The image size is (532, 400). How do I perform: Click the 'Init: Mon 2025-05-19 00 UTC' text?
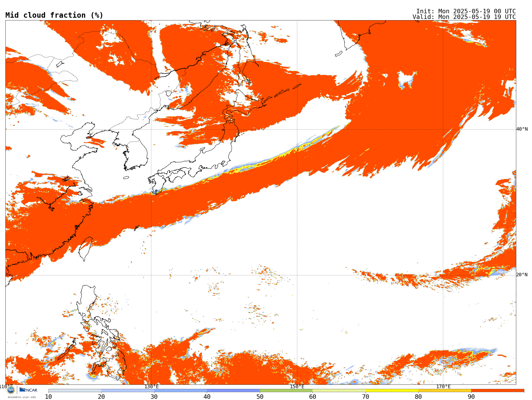pyautogui.click(x=466, y=11)
